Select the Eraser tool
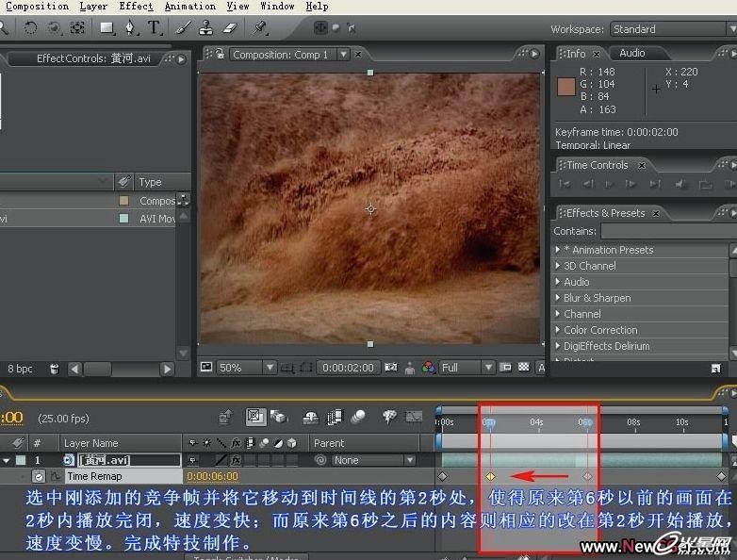Screen dimensions: 737x560 [229, 28]
